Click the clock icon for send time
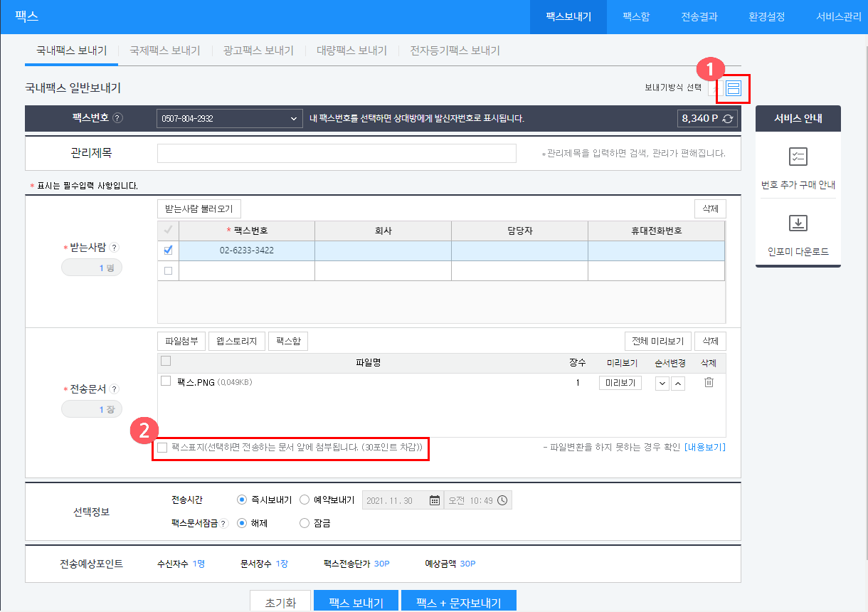The height and width of the screenshot is (612, 868). click(502, 500)
